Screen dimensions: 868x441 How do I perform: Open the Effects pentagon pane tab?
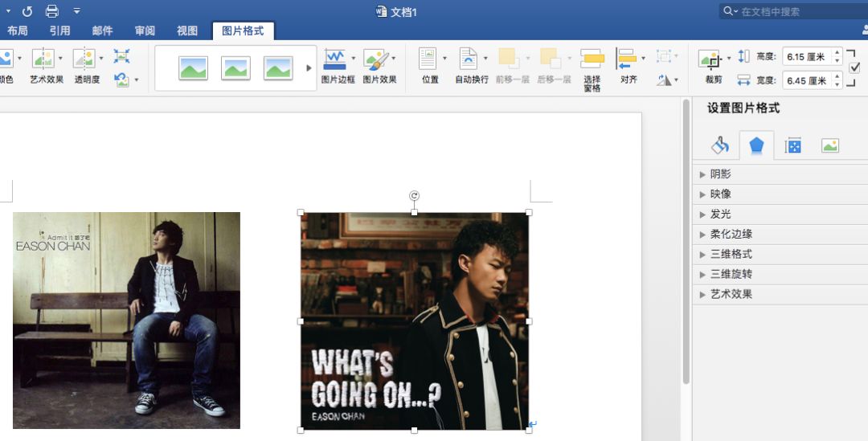[x=756, y=145]
